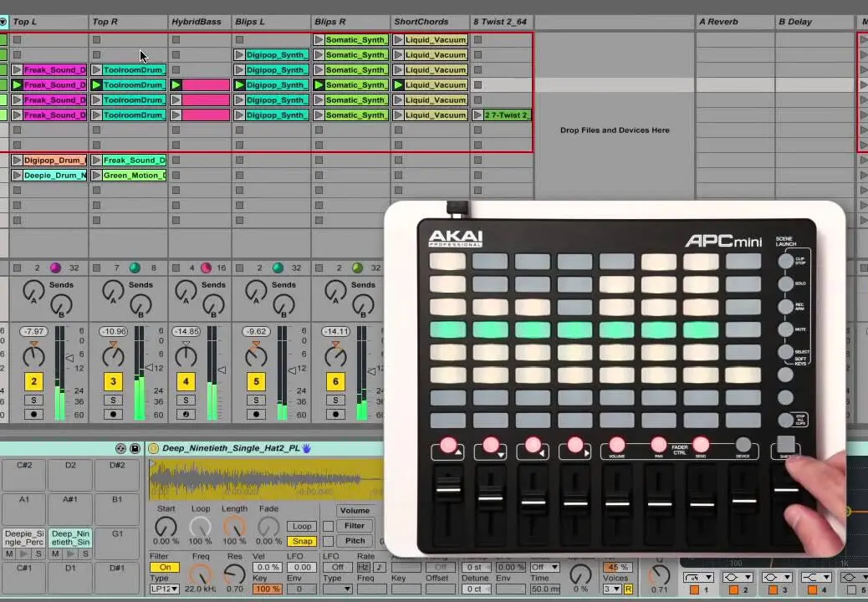The image size is (868, 602).
Task: Open the Voices 3 dropdown
Action: pyautogui.click(x=611, y=589)
